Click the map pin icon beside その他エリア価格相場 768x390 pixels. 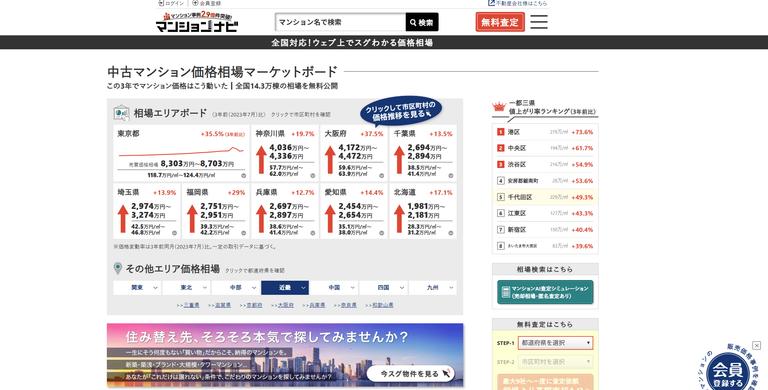(118, 268)
